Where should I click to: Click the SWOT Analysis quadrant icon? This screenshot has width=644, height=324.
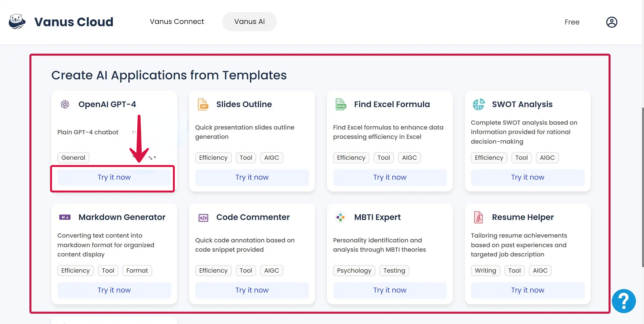pos(479,104)
